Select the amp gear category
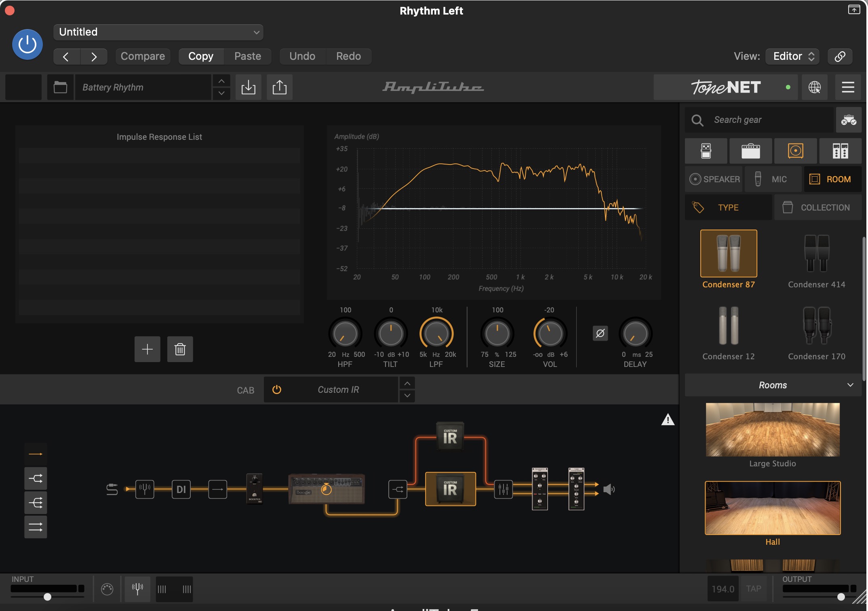 pos(751,151)
